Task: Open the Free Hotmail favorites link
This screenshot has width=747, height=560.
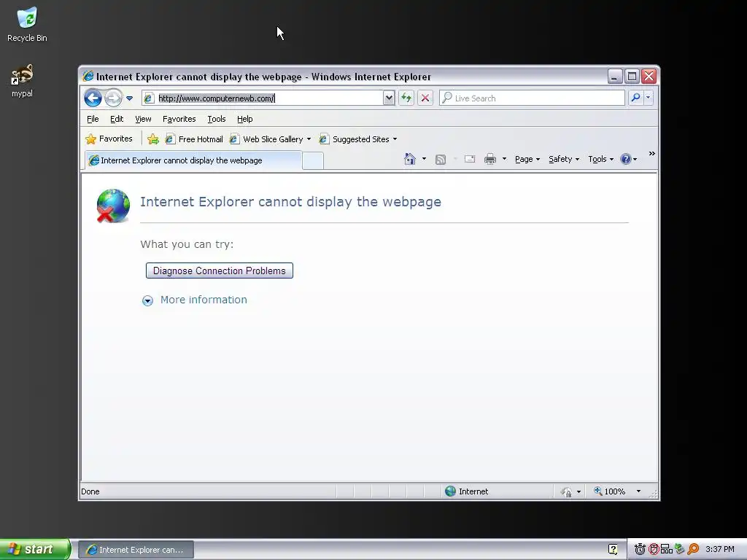Action: [194, 139]
